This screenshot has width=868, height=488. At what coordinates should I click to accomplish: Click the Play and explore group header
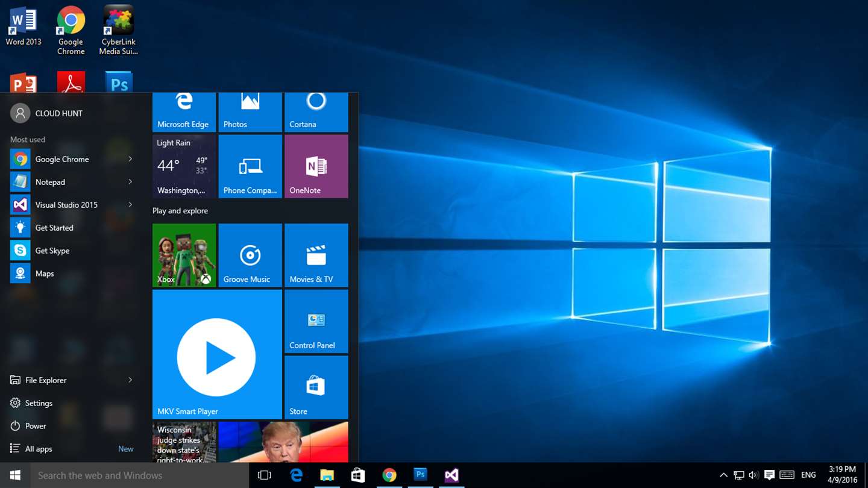[x=180, y=211]
